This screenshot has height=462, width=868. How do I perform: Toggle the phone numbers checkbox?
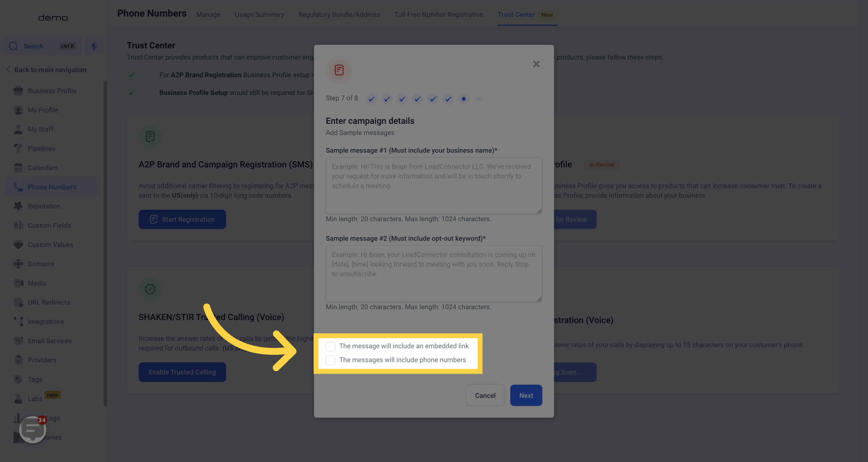[331, 360]
